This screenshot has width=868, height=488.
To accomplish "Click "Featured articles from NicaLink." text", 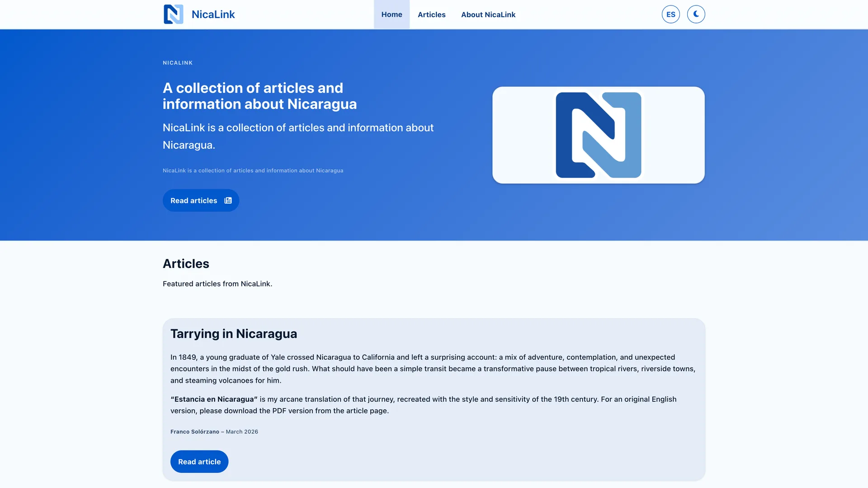I will coord(217,284).
